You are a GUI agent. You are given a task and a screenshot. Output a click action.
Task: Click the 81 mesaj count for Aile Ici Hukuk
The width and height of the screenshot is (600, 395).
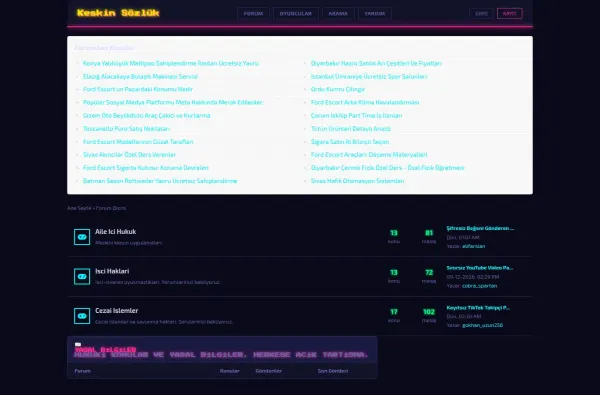[429, 233]
